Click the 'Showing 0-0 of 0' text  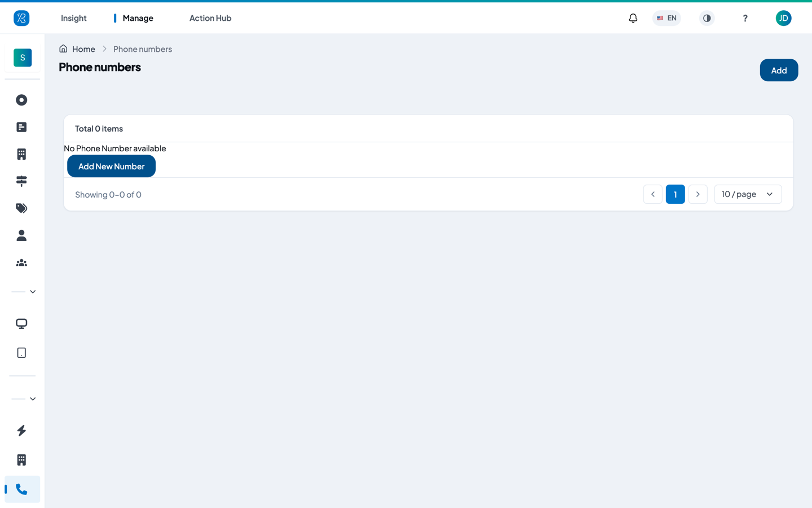coord(108,195)
